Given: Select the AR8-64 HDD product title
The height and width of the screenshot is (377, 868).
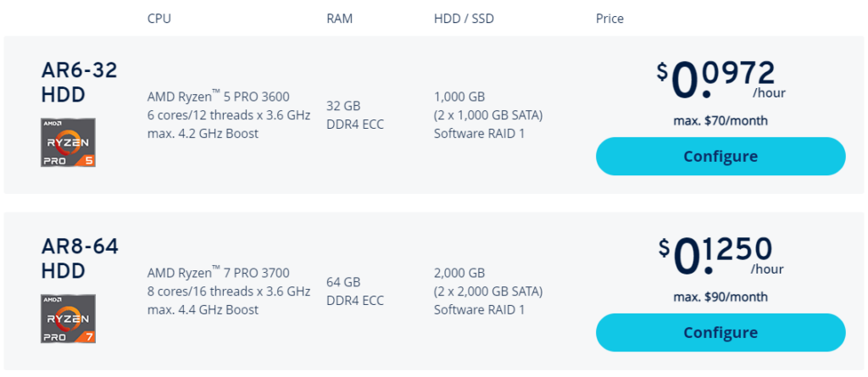Looking at the screenshot, I should tap(80, 258).
